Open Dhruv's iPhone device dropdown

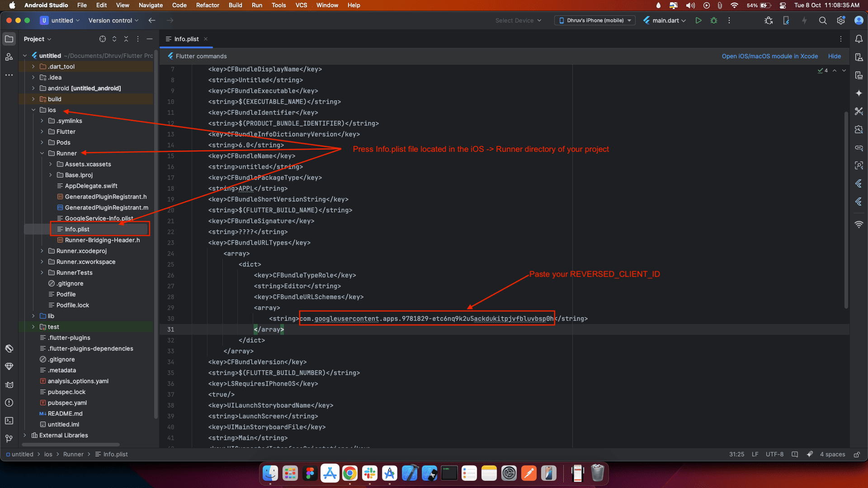tap(594, 20)
